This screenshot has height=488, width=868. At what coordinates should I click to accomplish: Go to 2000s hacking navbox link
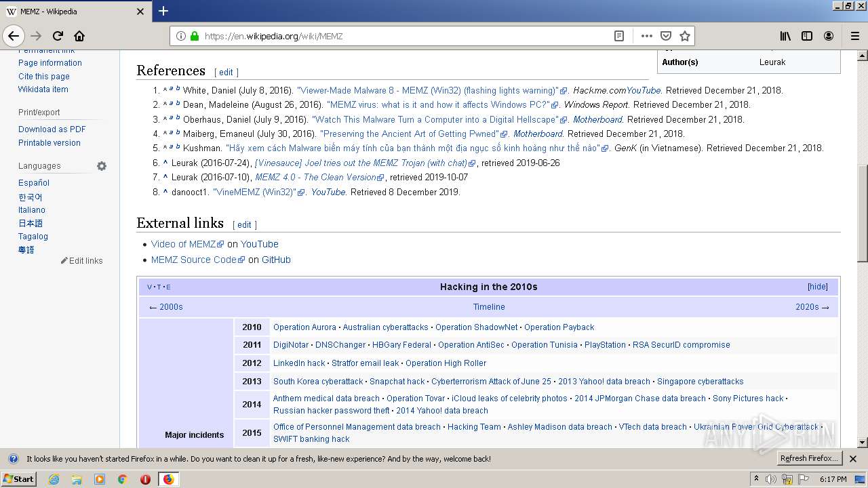tap(171, 307)
